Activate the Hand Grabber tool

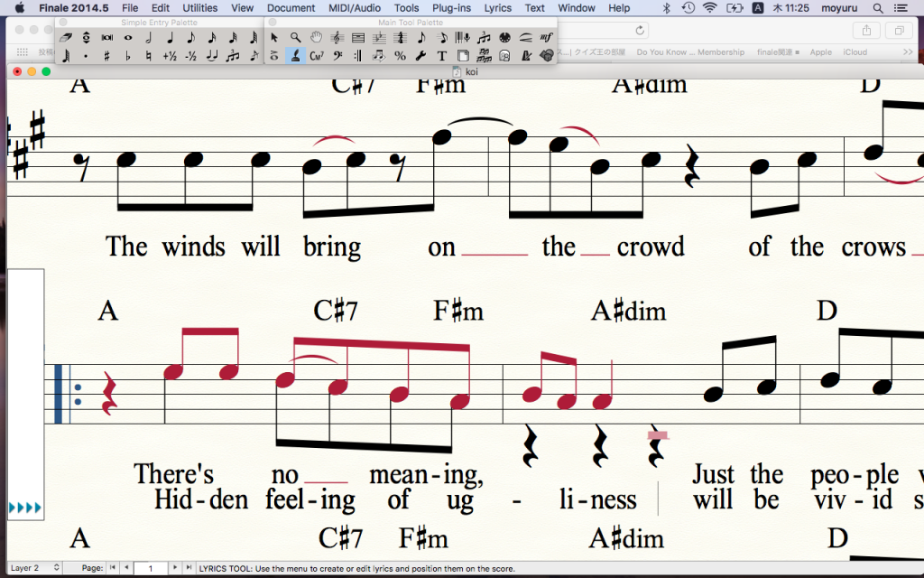pyautogui.click(x=317, y=38)
